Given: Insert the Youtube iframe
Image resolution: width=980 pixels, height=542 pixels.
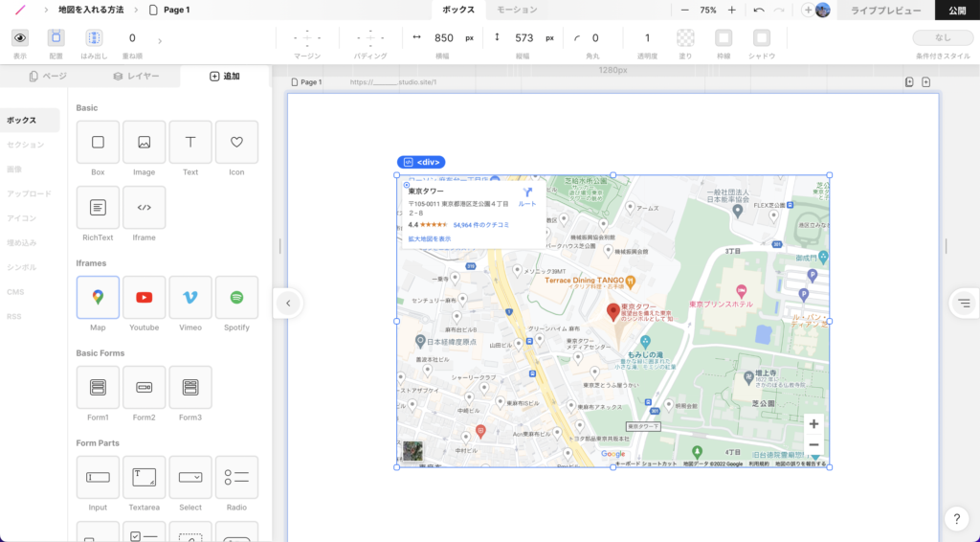Looking at the screenshot, I should 144,298.
